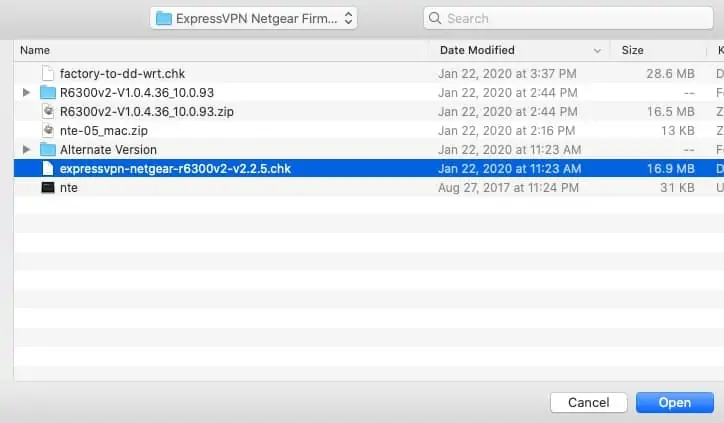Select the factory-to-dd-wrt.chk file name

[x=122, y=73]
